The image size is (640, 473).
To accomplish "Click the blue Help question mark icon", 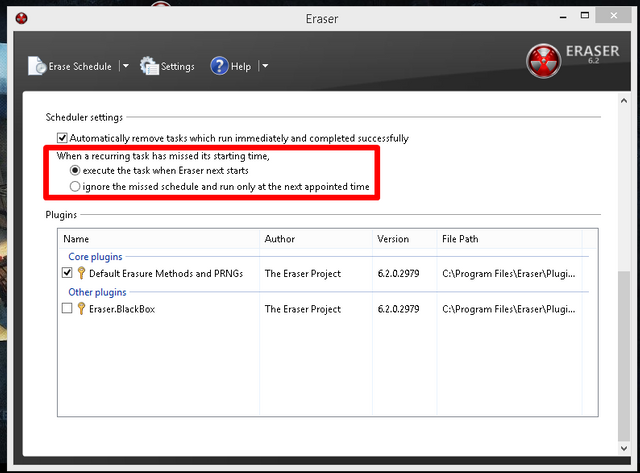I will pos(219,66).
